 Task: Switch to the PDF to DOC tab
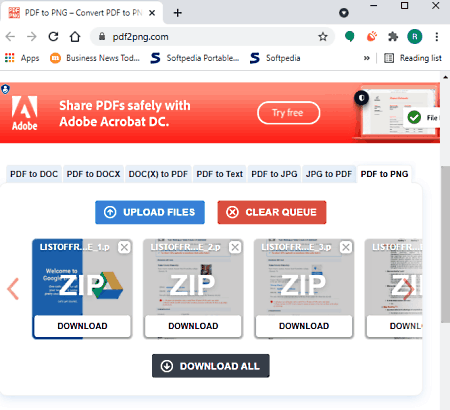pos(34,174)
